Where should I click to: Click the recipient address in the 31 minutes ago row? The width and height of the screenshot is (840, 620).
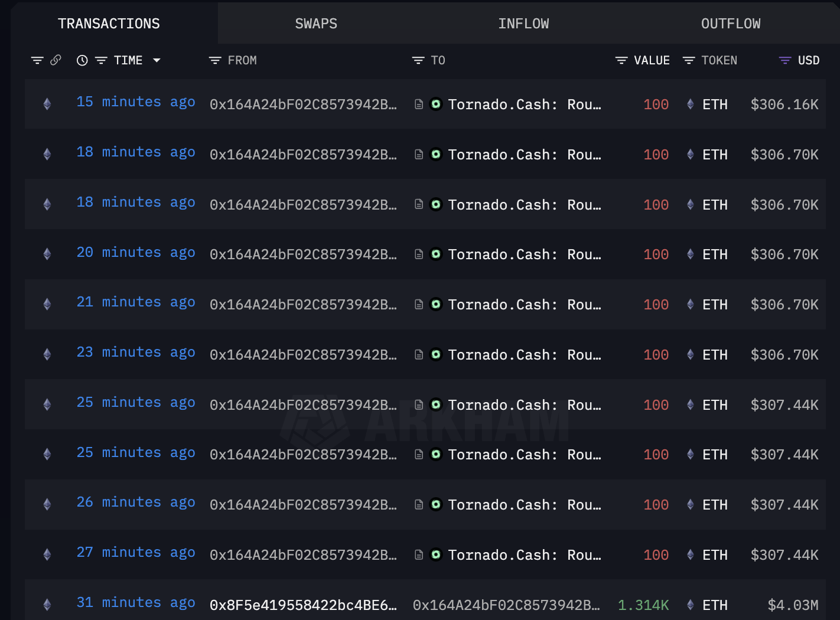click(506, 605)
